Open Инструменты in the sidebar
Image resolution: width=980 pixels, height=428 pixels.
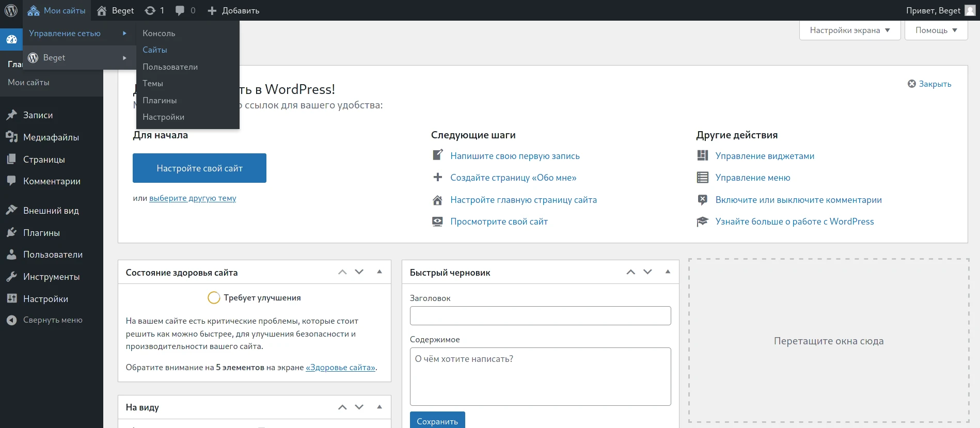pyautogui.click(x=51, y=277)
